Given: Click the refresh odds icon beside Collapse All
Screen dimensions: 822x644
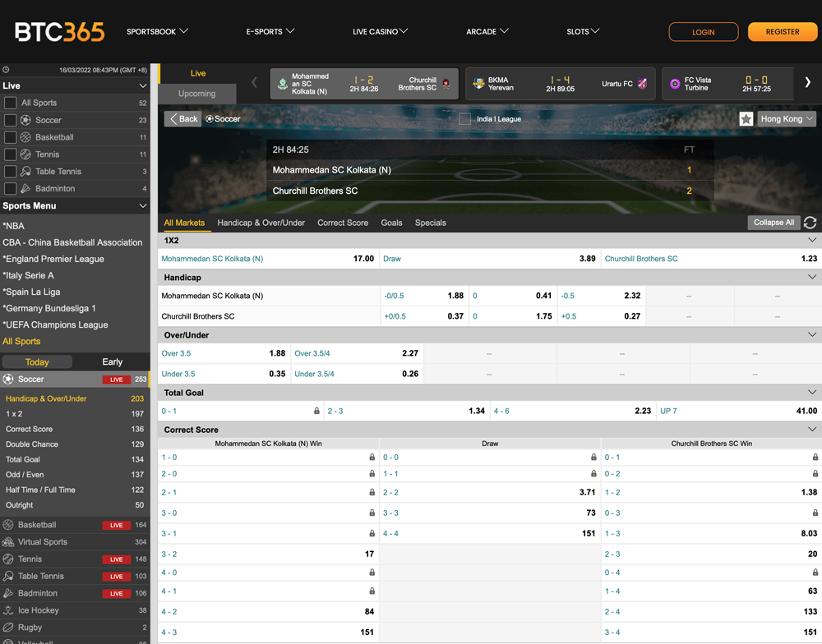Looking at the screenshot, I should (810, 223).
